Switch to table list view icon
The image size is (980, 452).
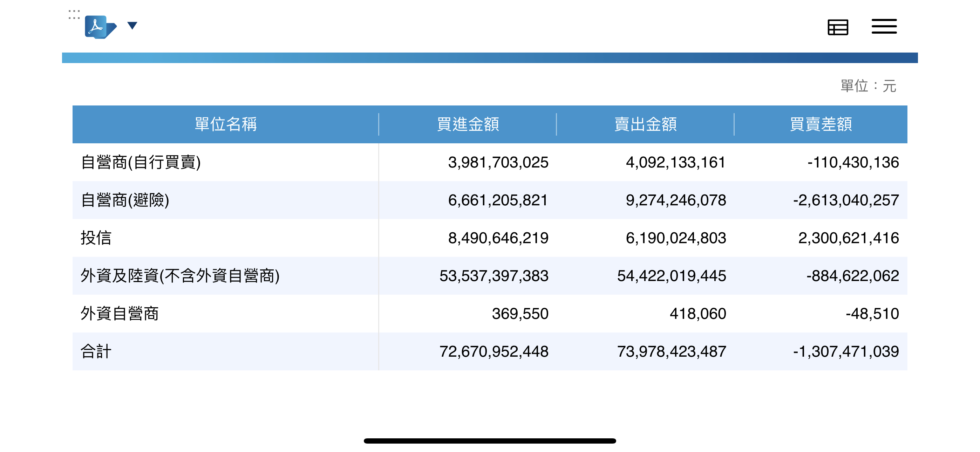click(838, 27)
